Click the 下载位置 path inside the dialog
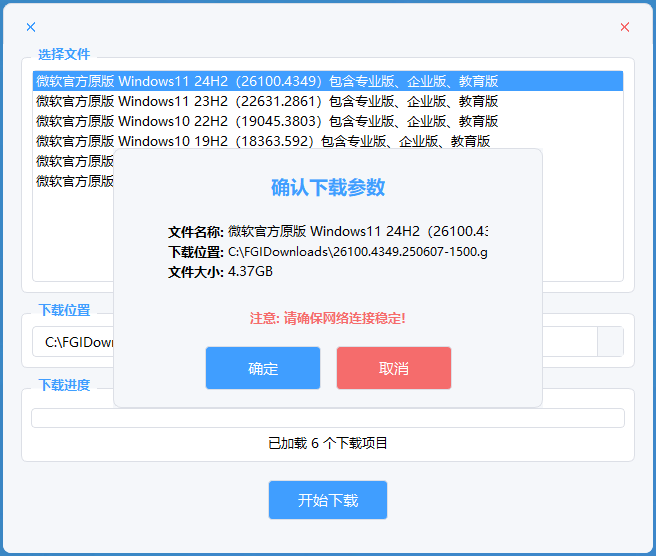The image size is (656, 556). pyautogui.click(x=357, y=251)
